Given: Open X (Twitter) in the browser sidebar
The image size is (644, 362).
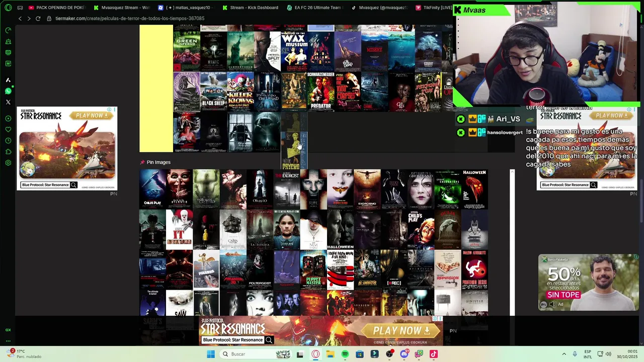Looking at the screenshot, I should (x=8, y=102).
